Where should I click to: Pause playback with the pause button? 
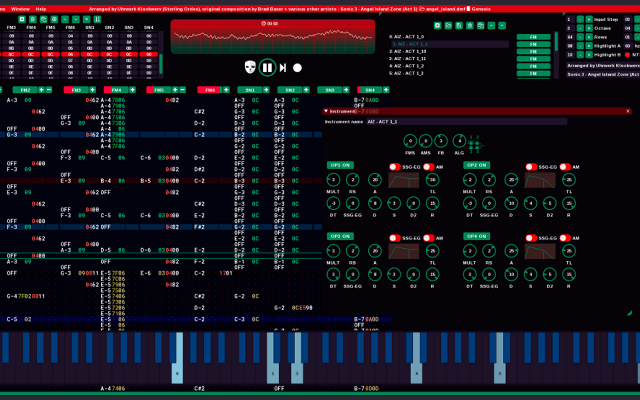pyautogui.click(x=267, y=68)
